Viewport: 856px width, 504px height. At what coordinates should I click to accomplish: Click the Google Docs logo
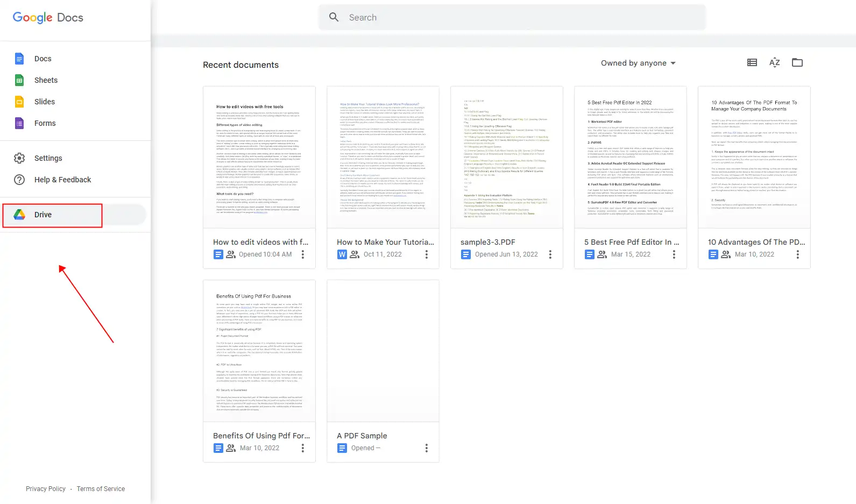(x=48, y=18)
